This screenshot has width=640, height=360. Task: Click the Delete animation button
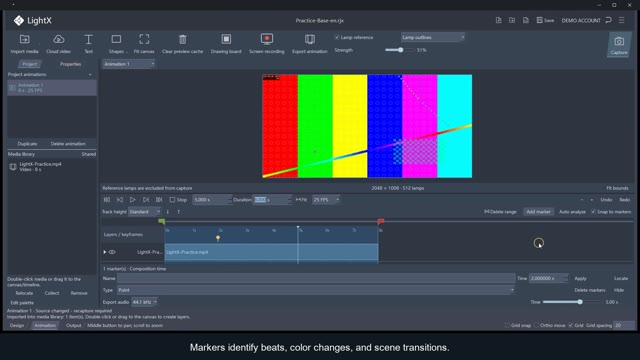tap(68, 144)
